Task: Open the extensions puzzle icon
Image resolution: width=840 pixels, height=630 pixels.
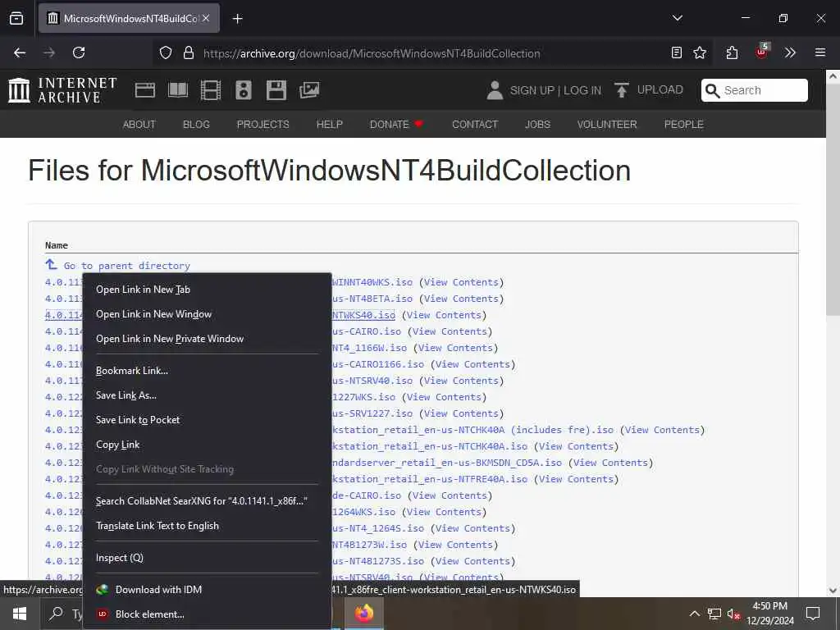Action: tap(733, 52)
